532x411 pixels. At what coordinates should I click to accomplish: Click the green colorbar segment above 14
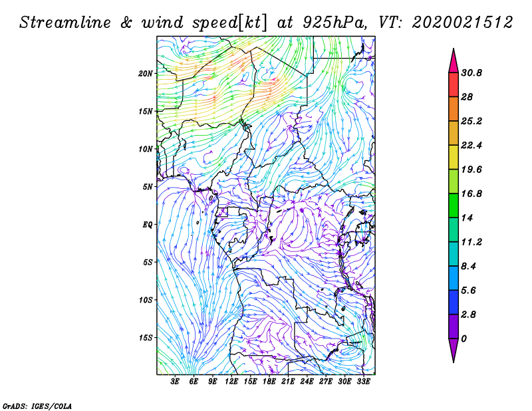tap(454, 205)
